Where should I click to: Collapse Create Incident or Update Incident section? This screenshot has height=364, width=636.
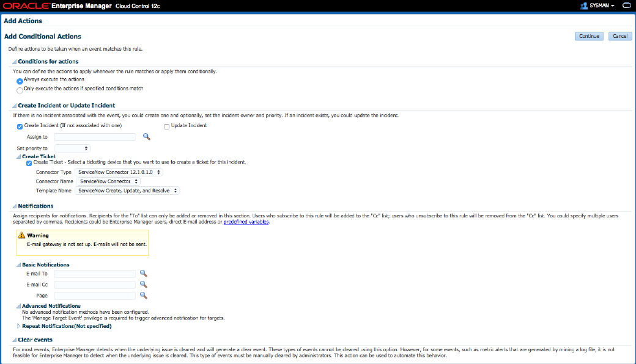click(14, 106)
